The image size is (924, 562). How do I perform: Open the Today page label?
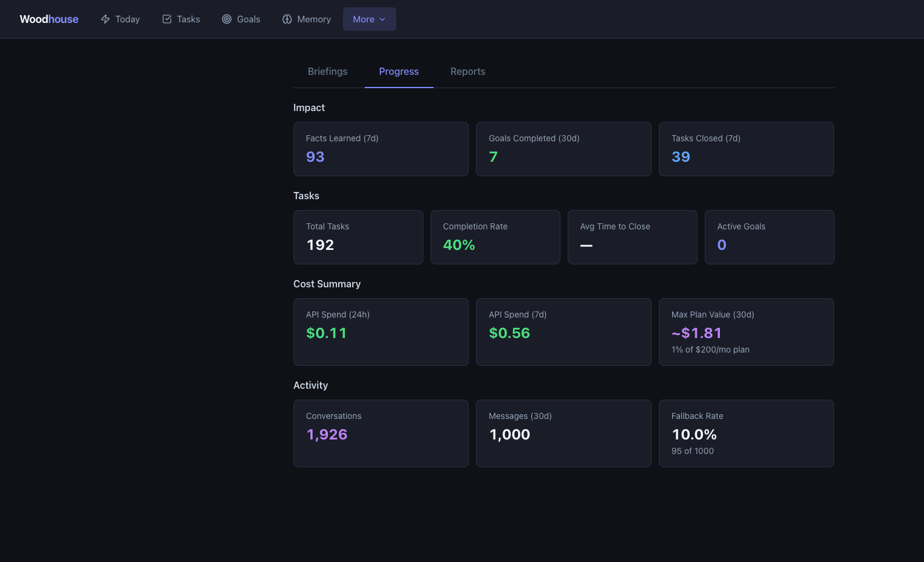coord(127,19)
